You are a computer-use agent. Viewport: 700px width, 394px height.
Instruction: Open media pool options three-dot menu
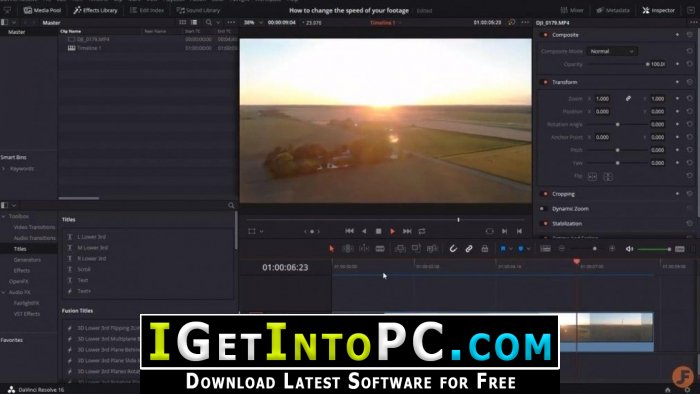[231, 22]
